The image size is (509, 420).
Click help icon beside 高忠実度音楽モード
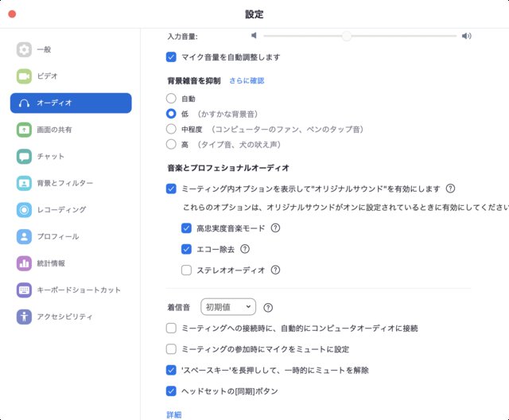pyautogui.click(x=276, y=227)
